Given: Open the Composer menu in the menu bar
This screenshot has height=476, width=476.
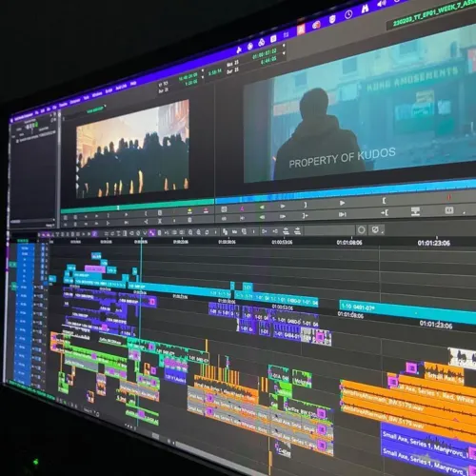Looking at the screenshot, I should click(75, 101).
